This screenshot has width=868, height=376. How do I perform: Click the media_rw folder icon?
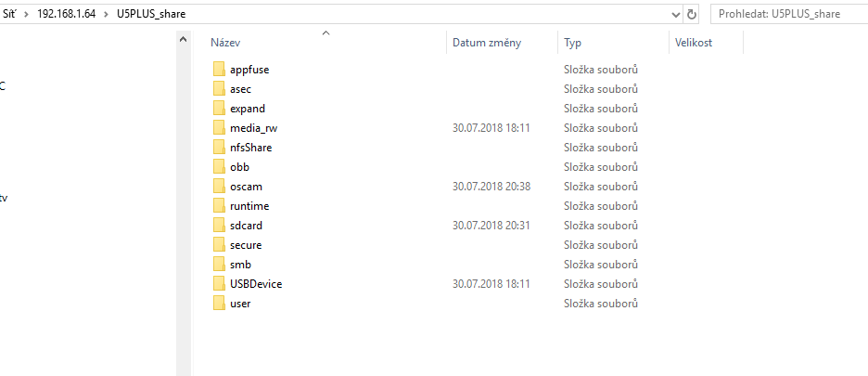pos(219,128)
